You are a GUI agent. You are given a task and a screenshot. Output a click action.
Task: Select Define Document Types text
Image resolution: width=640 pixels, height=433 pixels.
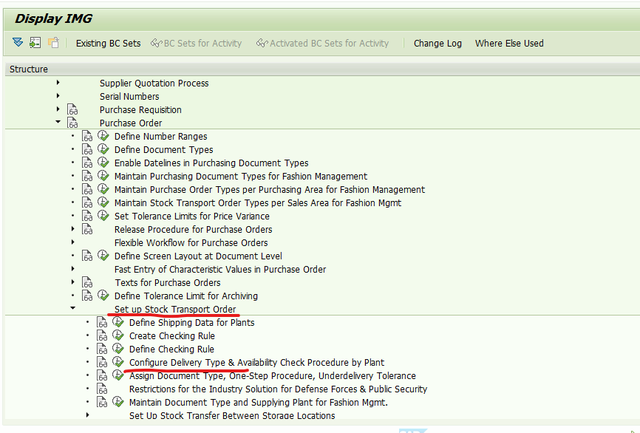tap(164, 150)
